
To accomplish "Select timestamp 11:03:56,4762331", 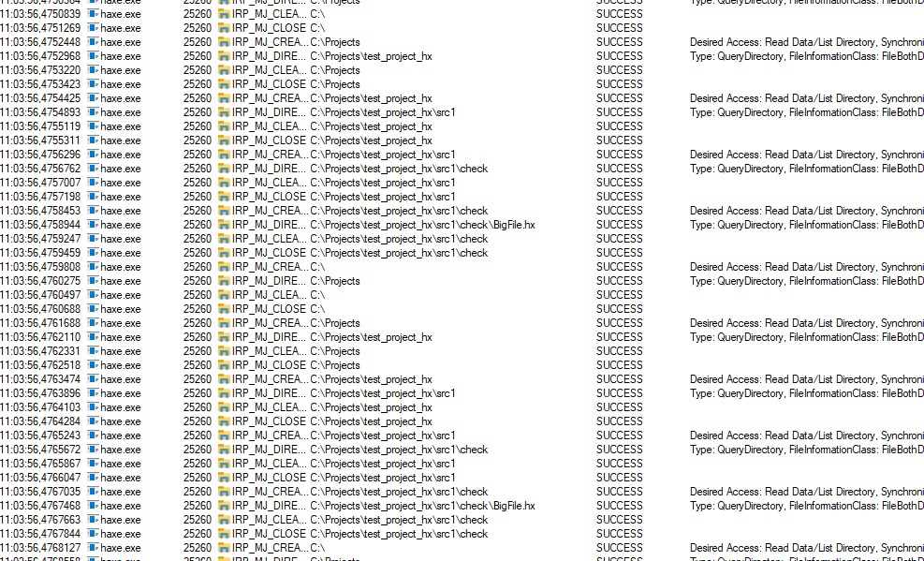I will click(x=40, y=351).
